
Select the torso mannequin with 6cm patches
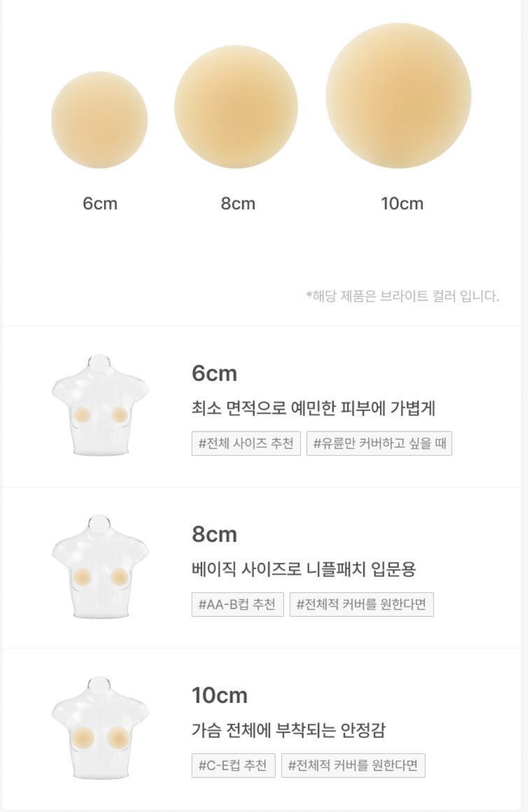pos(100,405)
